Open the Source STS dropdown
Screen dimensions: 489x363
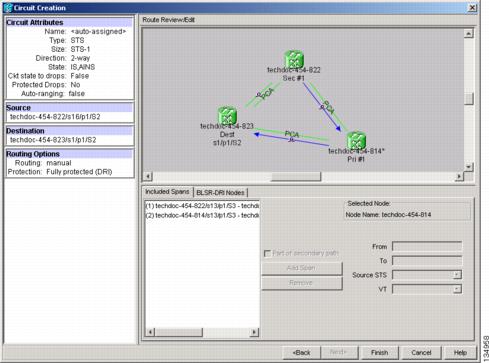pos(457,275)
